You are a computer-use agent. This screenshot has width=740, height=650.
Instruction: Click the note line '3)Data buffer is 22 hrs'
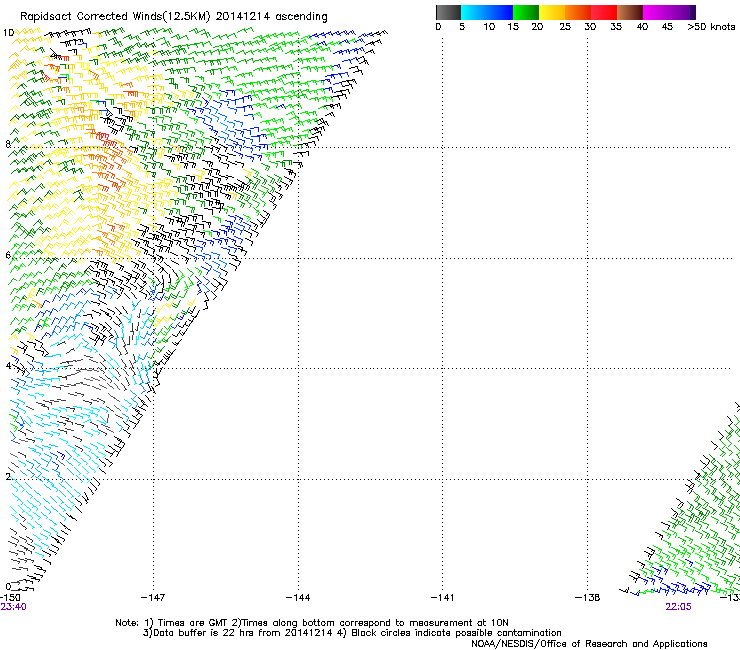point(352,633)
